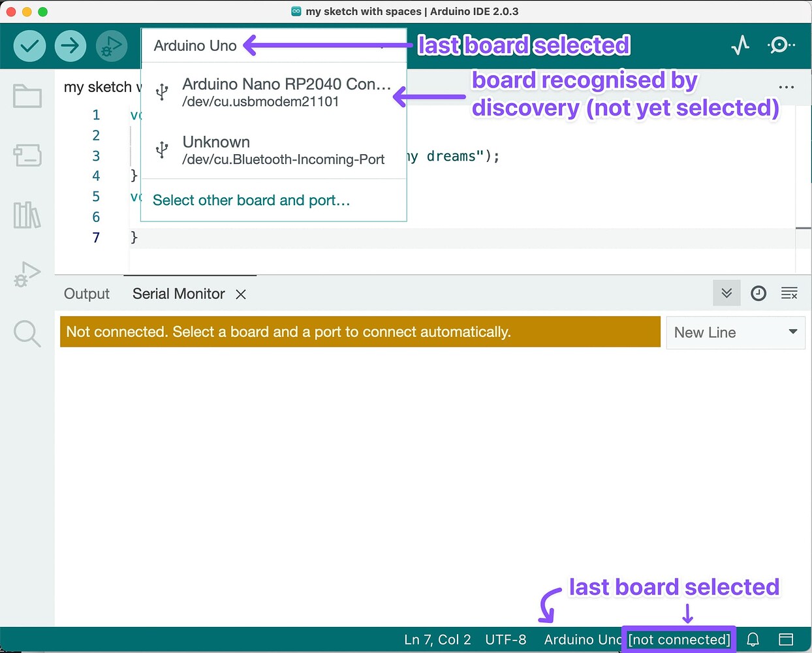Viewport: 812px width, 653px height.
Task: Open the Serial Plotter icon
Action: [740, 45]
